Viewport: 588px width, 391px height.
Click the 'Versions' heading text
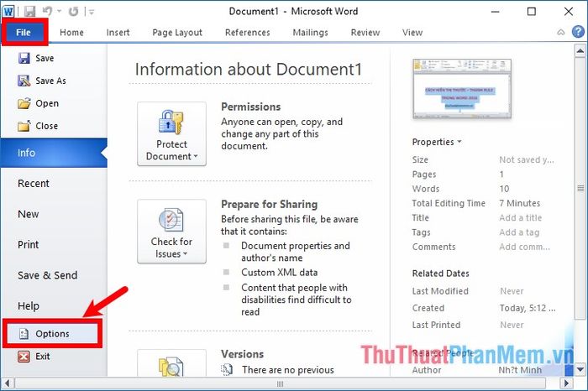242,354
